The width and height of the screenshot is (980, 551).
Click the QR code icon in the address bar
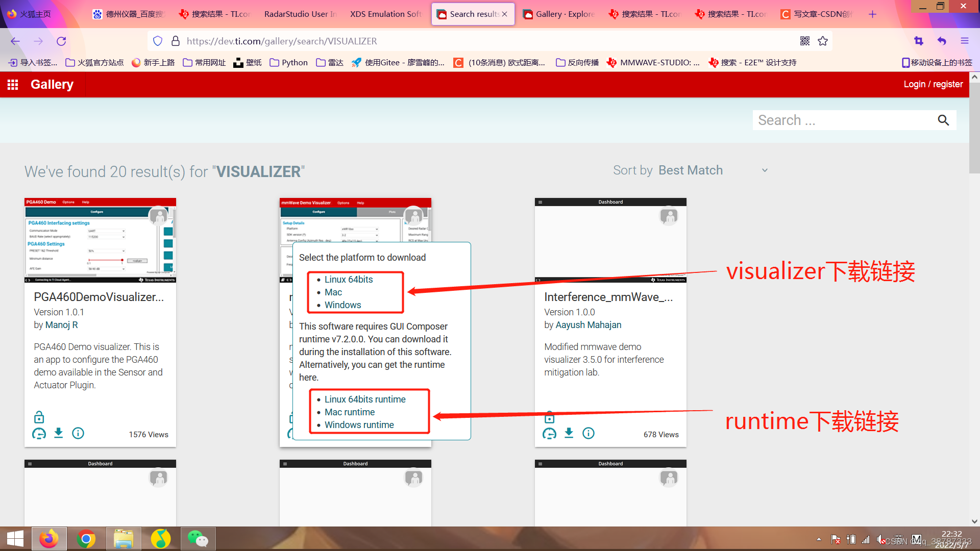click(805, 41)
